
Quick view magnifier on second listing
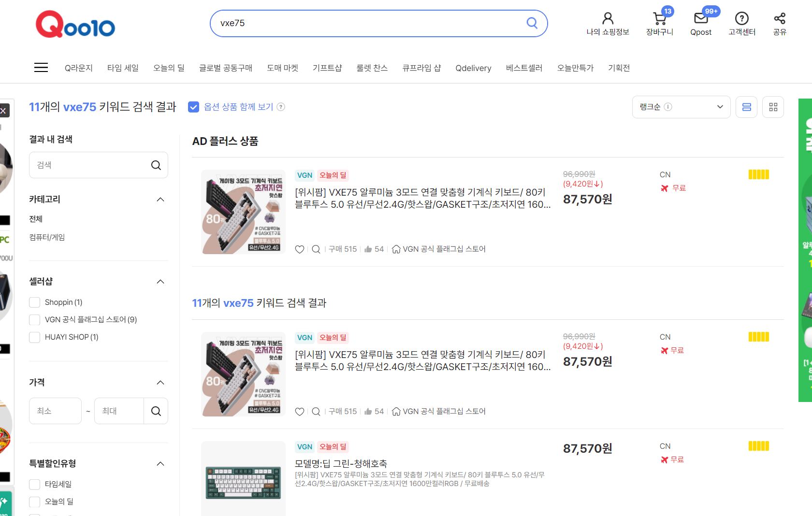(x=316, y=412)
